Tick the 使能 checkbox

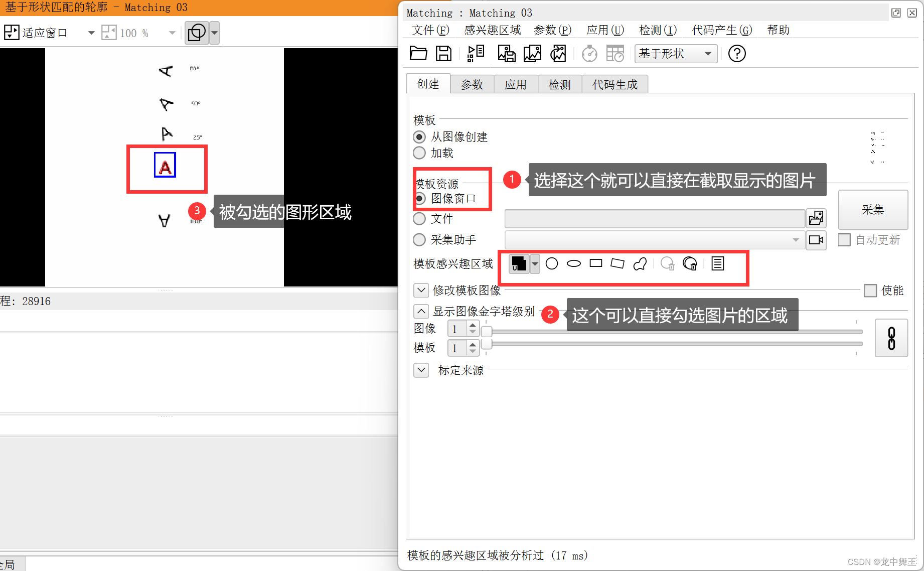click(x=870, y=291)
